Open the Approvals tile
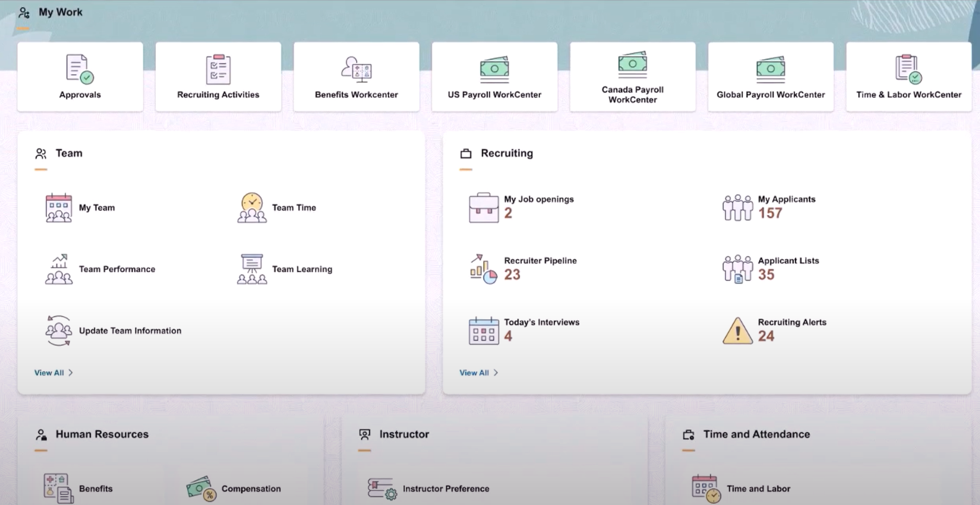The width and height of the screenshot is (980, 505). tap(79, 77)
